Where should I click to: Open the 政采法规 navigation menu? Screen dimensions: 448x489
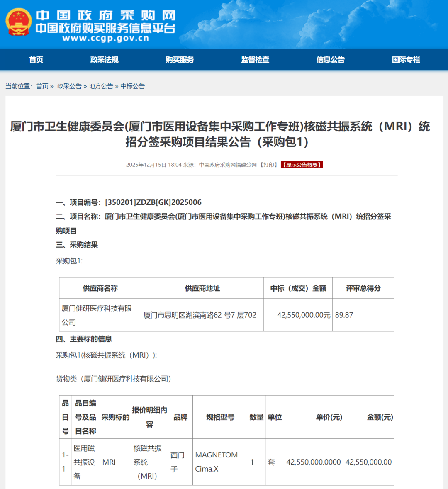[104, 60]
